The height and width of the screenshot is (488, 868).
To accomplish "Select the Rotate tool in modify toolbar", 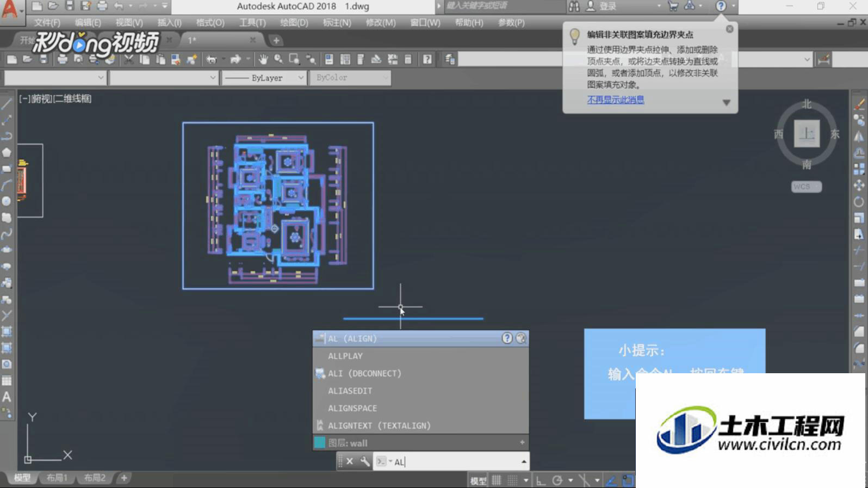I will tap(859, 202).
